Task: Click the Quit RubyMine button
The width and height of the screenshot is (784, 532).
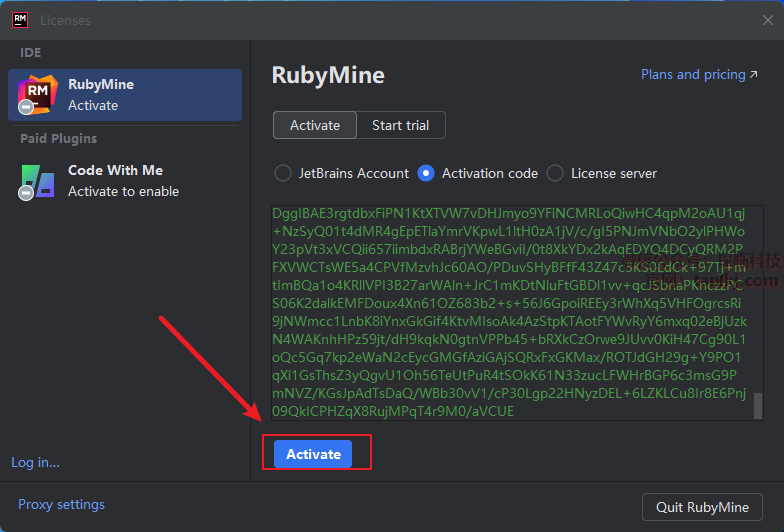Action: pos(702,507)
